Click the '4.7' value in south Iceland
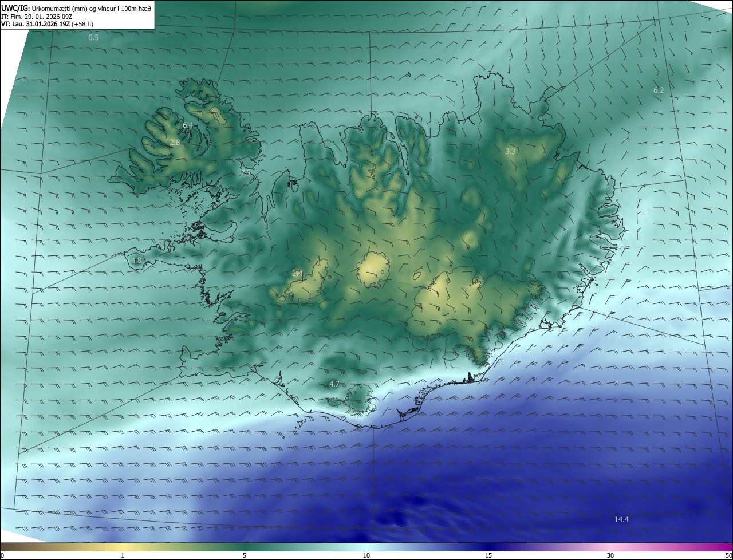Viewport: 733px width, 560px height. [x=334, y=384]
